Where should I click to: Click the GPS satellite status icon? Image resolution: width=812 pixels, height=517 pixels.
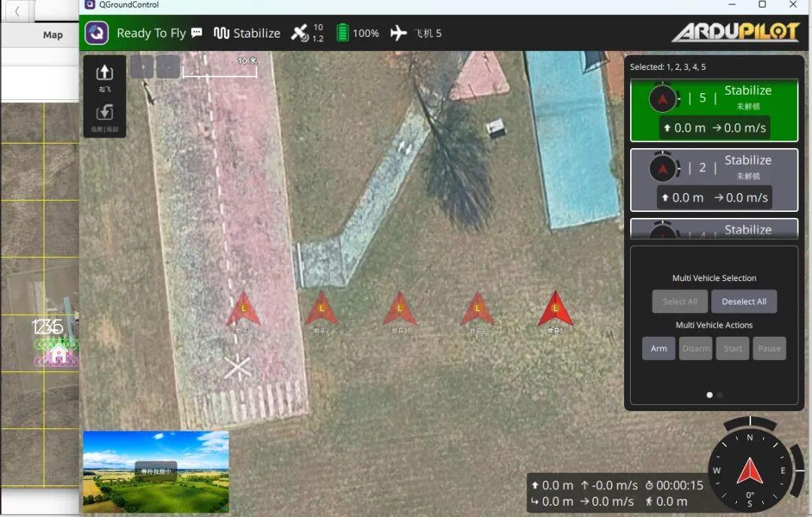[x=299, y=33]
